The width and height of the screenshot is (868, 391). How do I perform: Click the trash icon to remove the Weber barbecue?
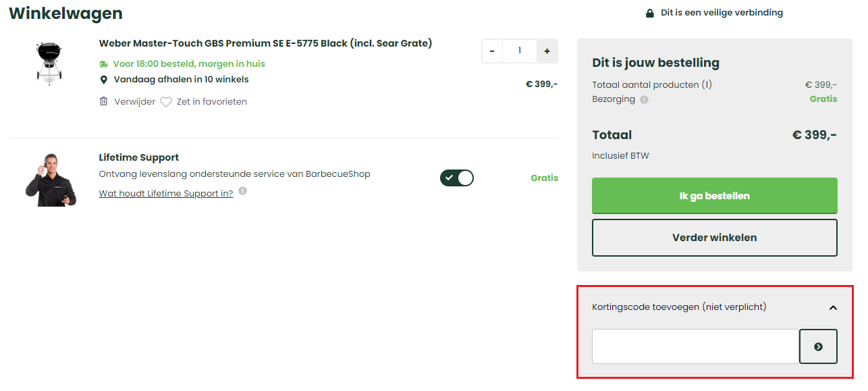(x=104, y=101)
